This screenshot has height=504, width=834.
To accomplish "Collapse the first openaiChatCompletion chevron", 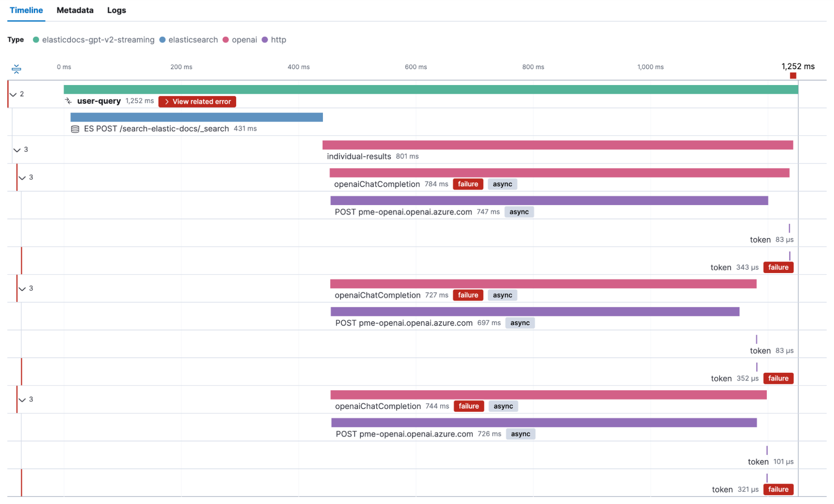I will (x=23, y=177).
